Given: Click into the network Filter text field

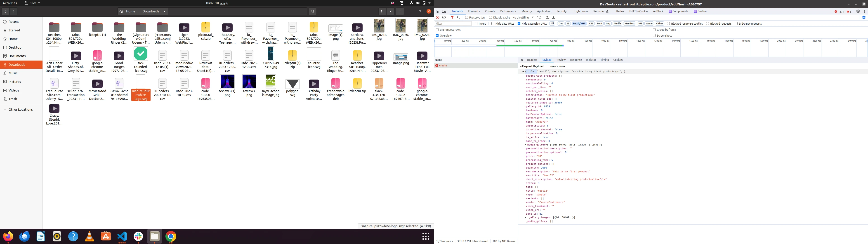Looking at the screenshot, I should click(x=453, y=23).
